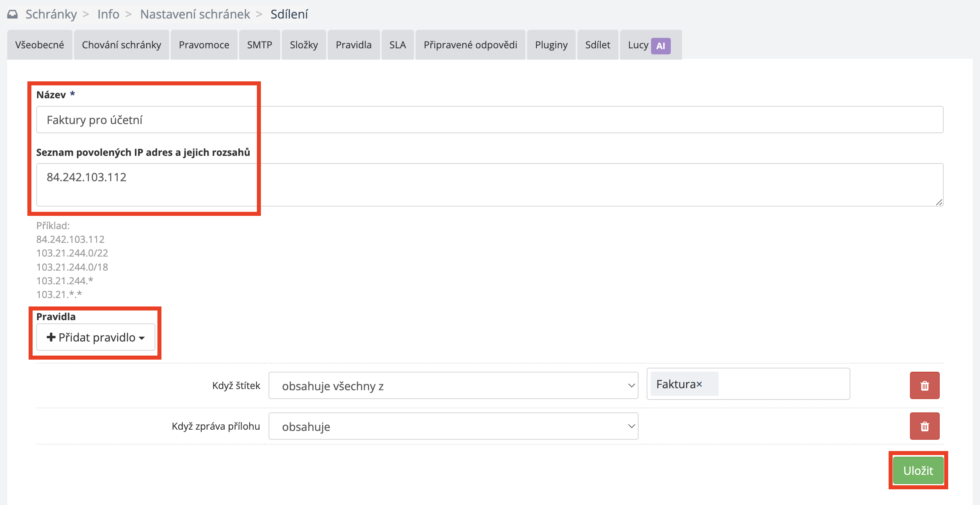The height and width of the screenshot is (505, 980).
Task: Switch to the Všeobecné tab
Action: point(39,45)
